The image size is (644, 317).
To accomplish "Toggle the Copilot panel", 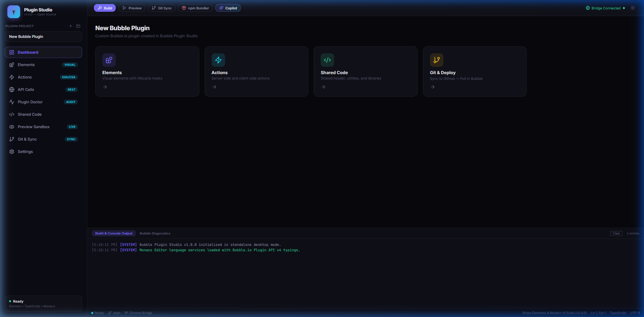I will [228, 8].
